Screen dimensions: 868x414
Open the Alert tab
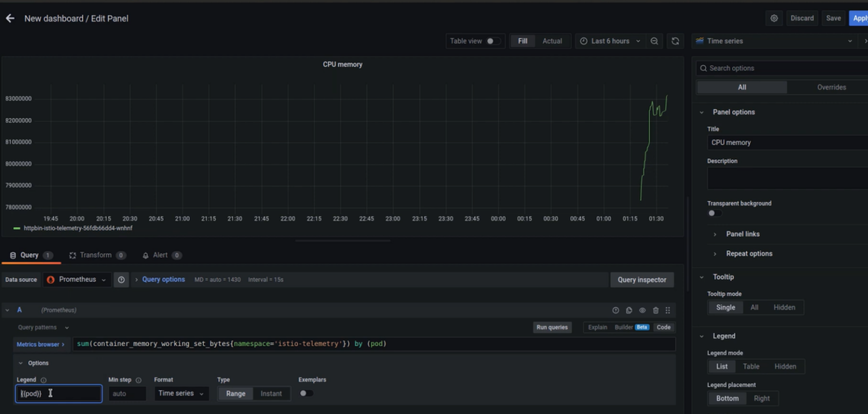click(x=160, y=255)
